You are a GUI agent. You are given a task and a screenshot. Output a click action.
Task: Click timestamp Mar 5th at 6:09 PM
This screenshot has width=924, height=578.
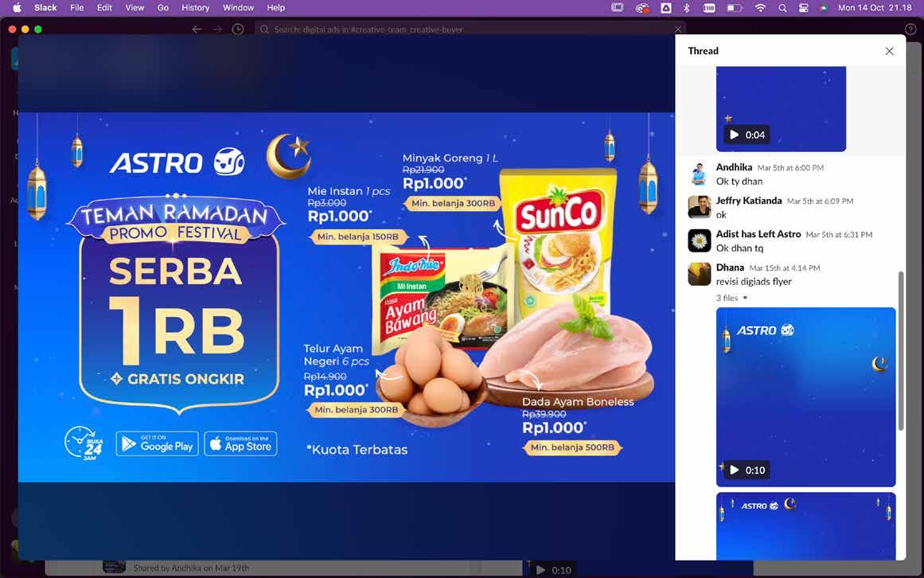(820, 201)
